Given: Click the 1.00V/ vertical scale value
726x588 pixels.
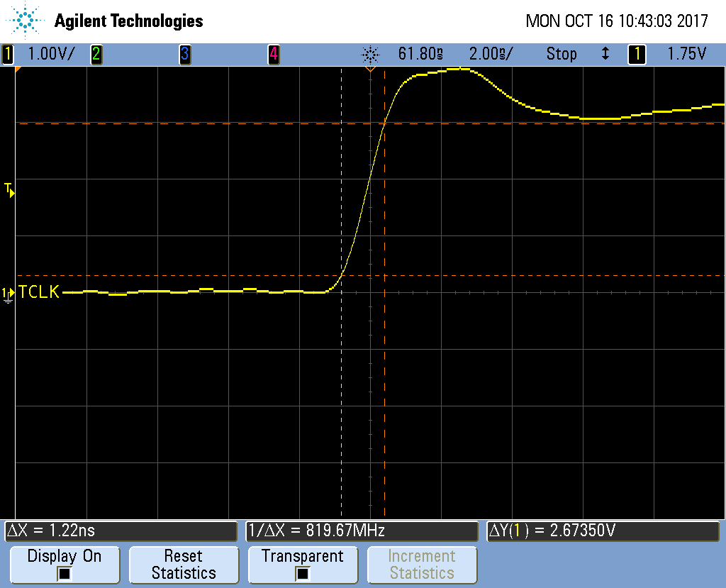Looking at the screenshot, I should [x=50, y=54].
